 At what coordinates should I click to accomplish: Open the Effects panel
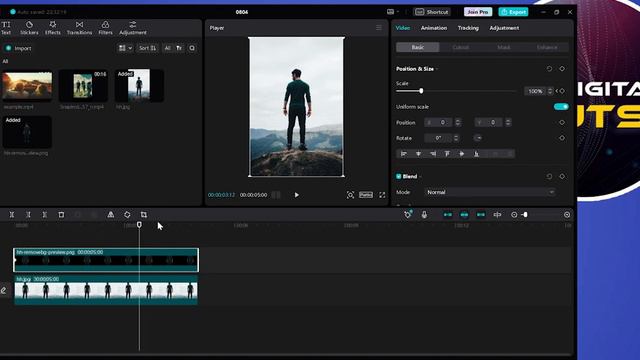pyautogui.click(x=53, y=28)
